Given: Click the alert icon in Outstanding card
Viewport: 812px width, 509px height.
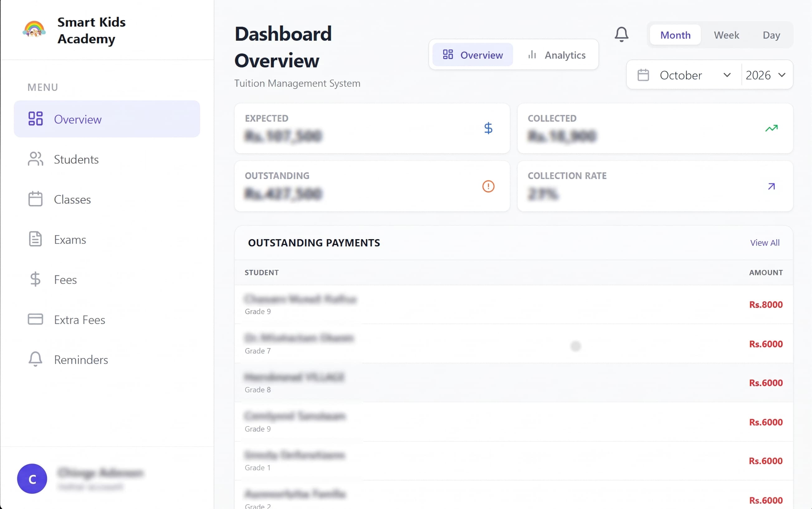Looking at the screenshot, I should [488, 186].
